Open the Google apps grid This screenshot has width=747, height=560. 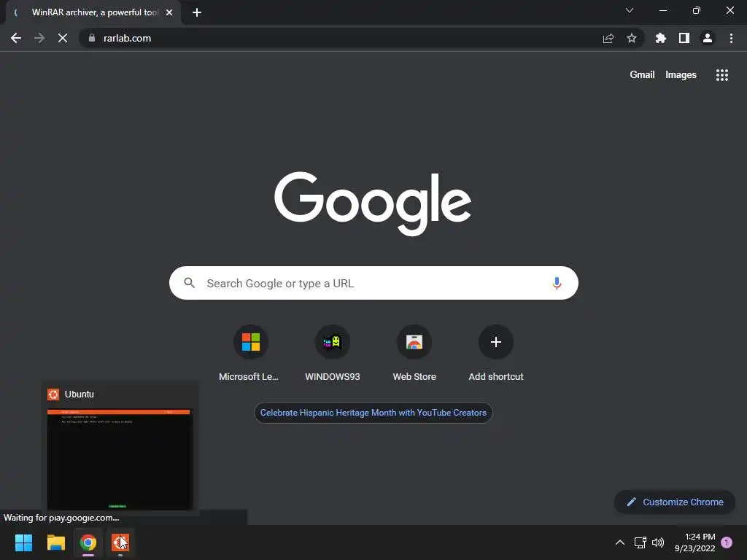pos(722,75)
